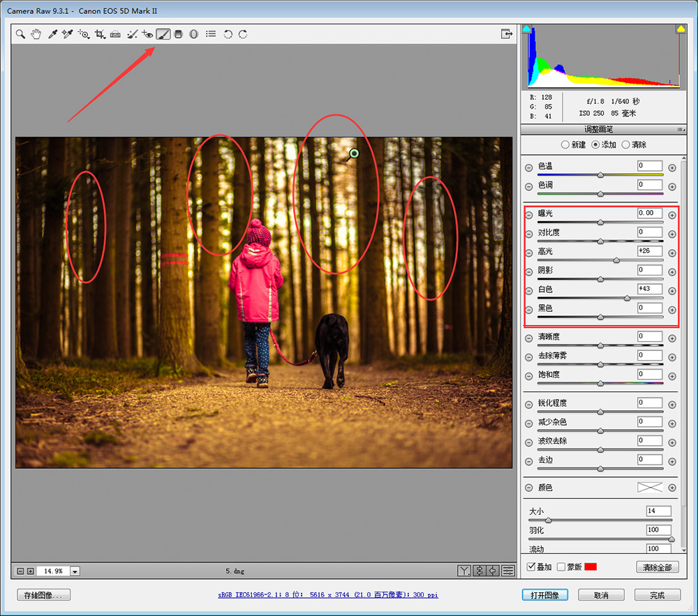The image size is (698, 616).
Task: Open the sRGB workflow options link
Action: coord(328,594)
